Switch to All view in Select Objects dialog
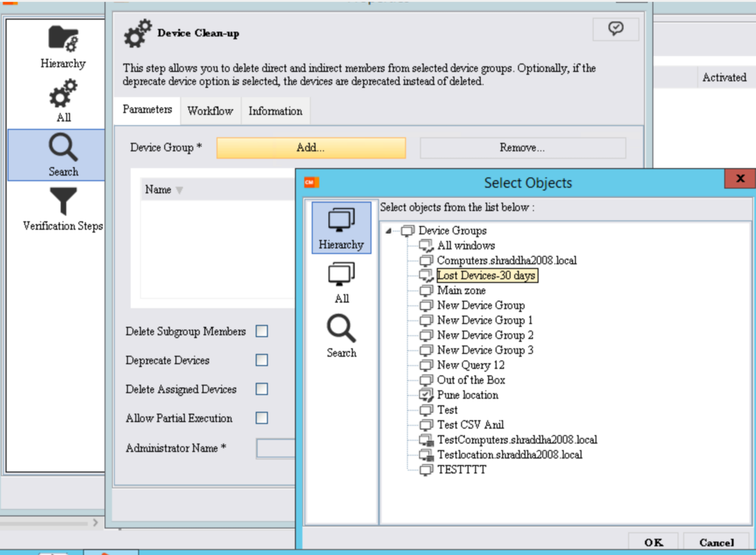 pyautogui.click(x=341, y=282)
